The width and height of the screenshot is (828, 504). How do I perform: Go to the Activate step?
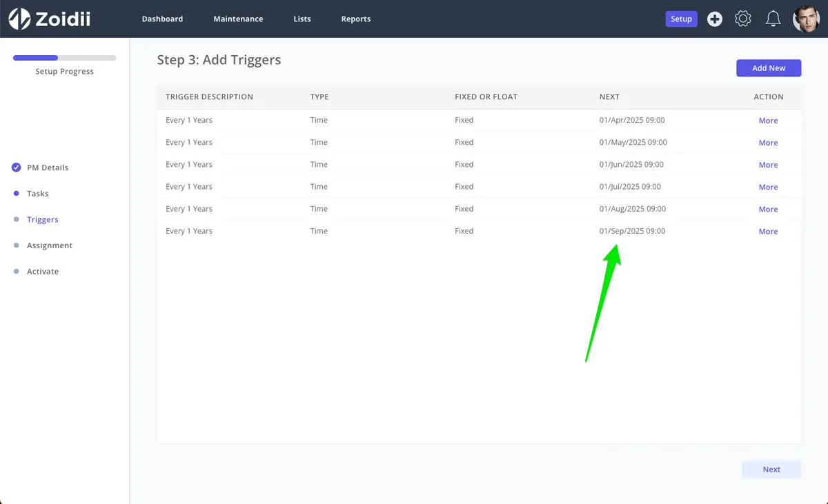click(x=43, y=272)
